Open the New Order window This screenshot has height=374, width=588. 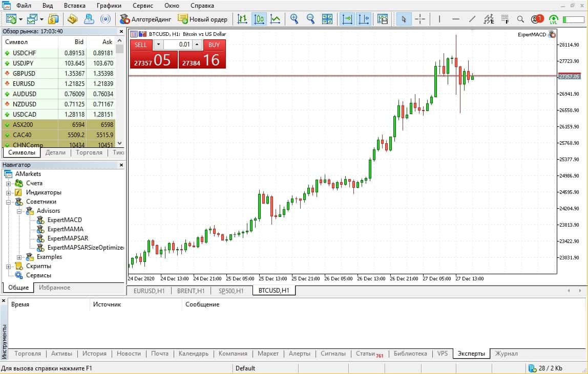point(202,19)
